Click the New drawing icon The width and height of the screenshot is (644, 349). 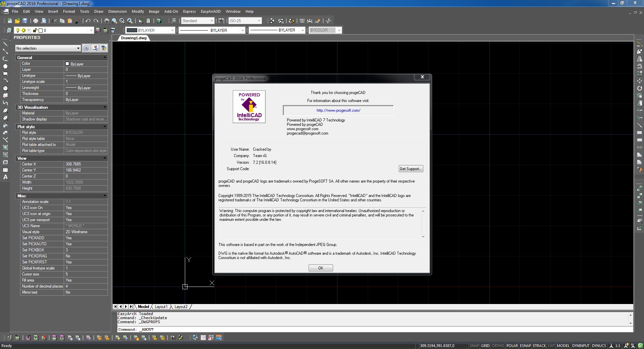pyautogui.click(x=9, y=21)
